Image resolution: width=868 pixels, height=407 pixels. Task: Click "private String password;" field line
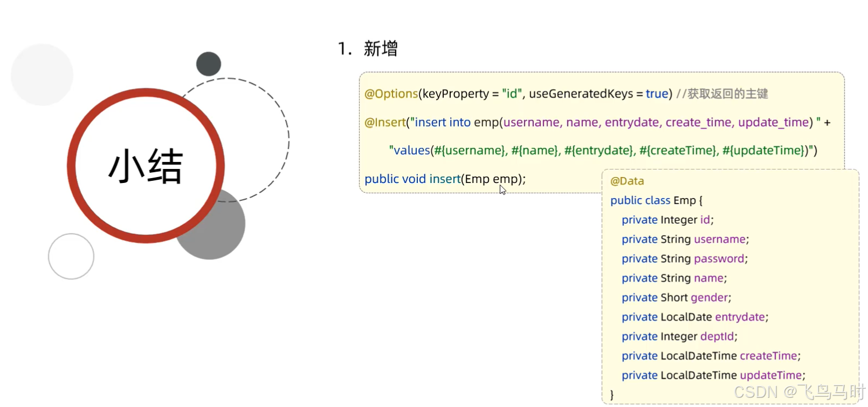point(685,259)
